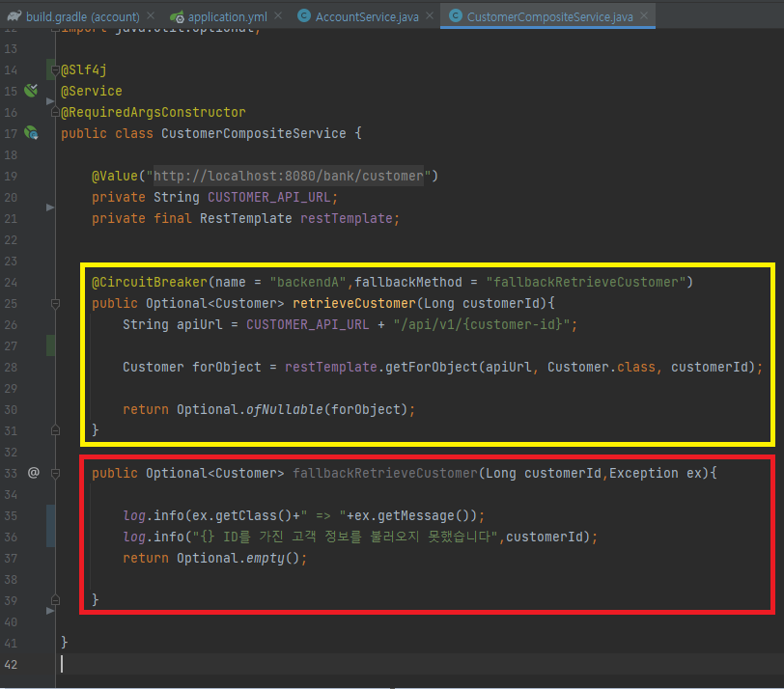Click Optional.empty() on line 37
Image resolution: width=784 pixels, height=689 pixels.
pyautogui.click(x=238, y=558)
